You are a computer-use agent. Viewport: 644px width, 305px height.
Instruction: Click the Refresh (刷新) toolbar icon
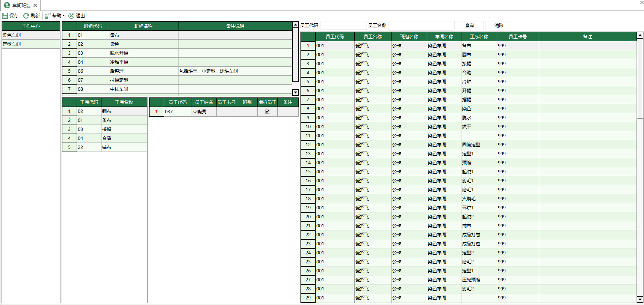pyautogui.click(x=26, y=16)
